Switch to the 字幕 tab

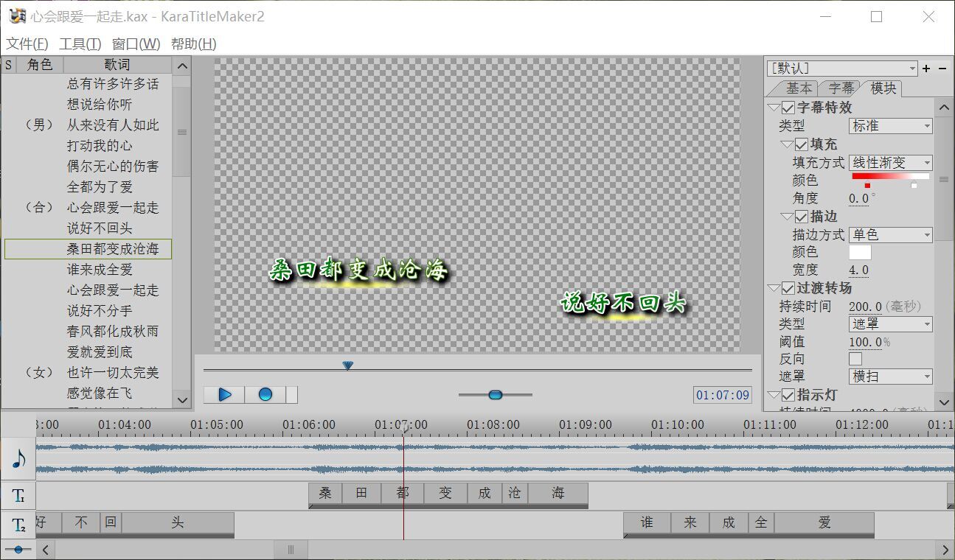840,88
